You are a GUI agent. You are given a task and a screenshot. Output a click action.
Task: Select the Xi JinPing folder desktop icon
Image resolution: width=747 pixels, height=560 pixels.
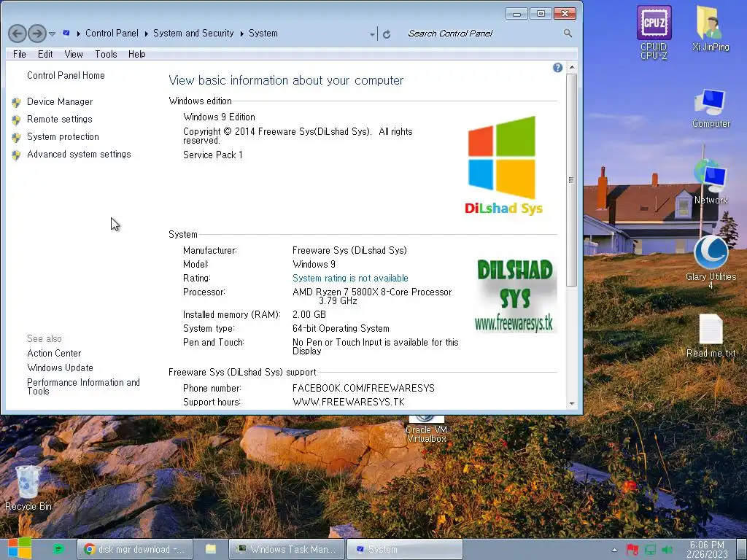coord(711,28)
